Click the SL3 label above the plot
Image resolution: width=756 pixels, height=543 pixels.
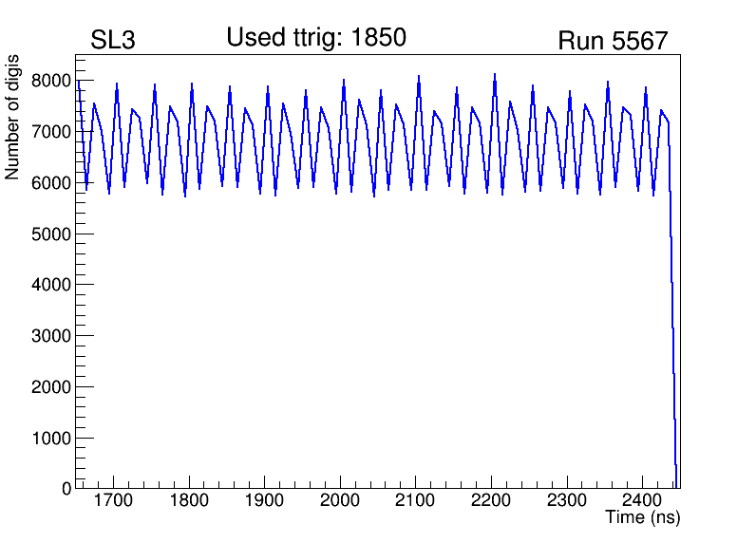[x=113, y=41]
